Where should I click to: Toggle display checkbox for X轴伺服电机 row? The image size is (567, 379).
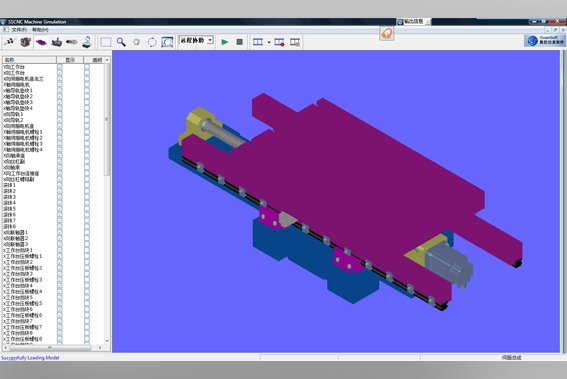(x=60, y=85)
